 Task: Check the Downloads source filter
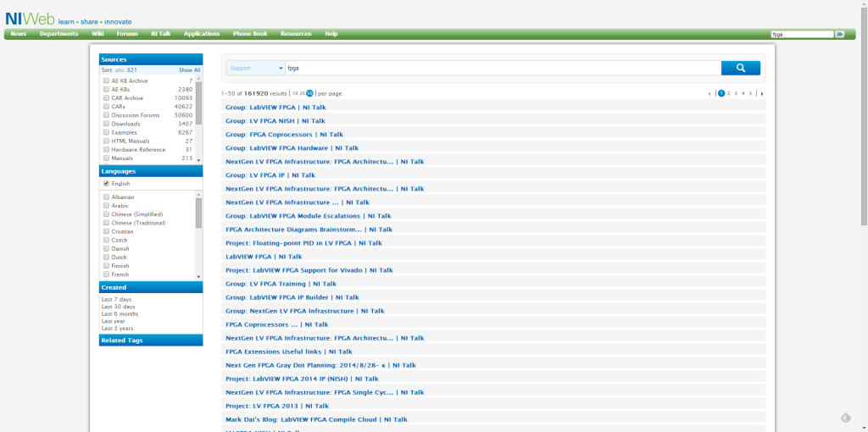coord(106,124)
